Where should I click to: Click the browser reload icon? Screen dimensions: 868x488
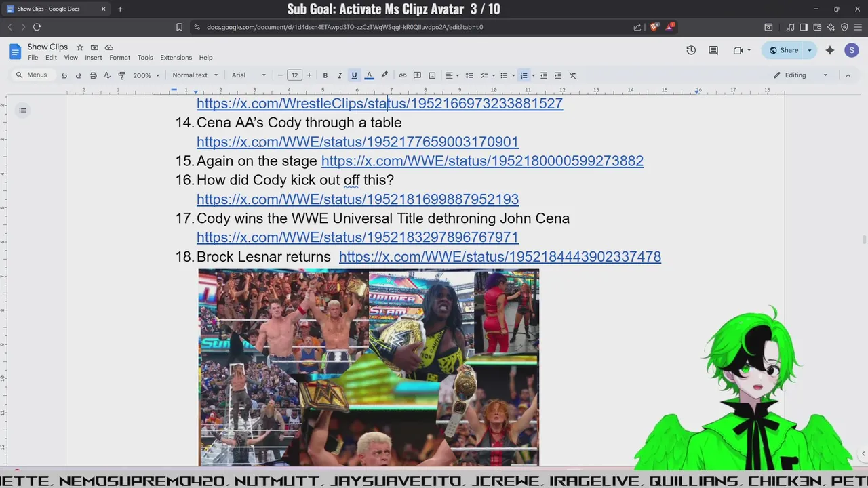pos(37,27)
